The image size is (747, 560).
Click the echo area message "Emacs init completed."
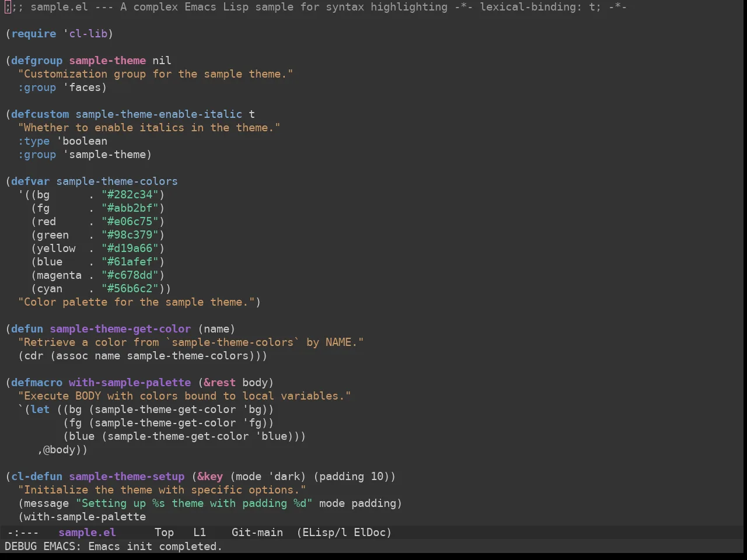click(x=155, y=547)
